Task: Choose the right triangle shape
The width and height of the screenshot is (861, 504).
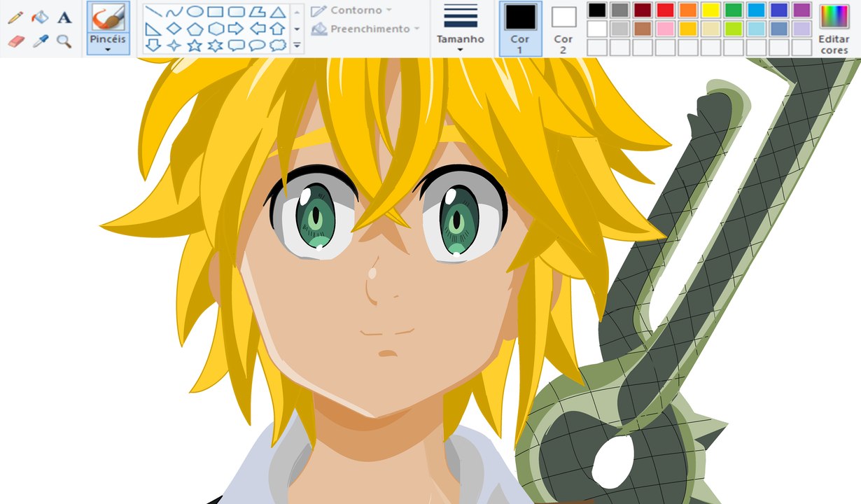Action: click(x=153, y=29)
